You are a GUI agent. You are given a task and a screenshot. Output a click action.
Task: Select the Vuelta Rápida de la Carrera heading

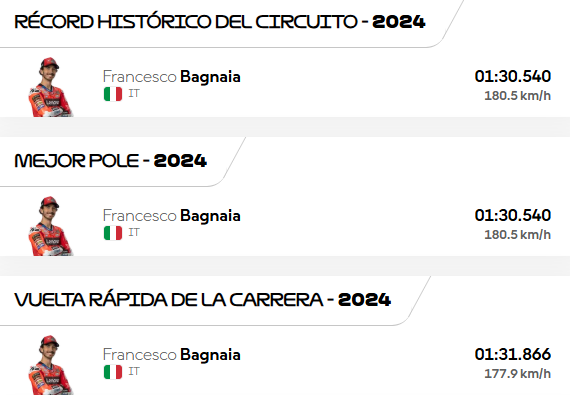[x=202, y=300]
